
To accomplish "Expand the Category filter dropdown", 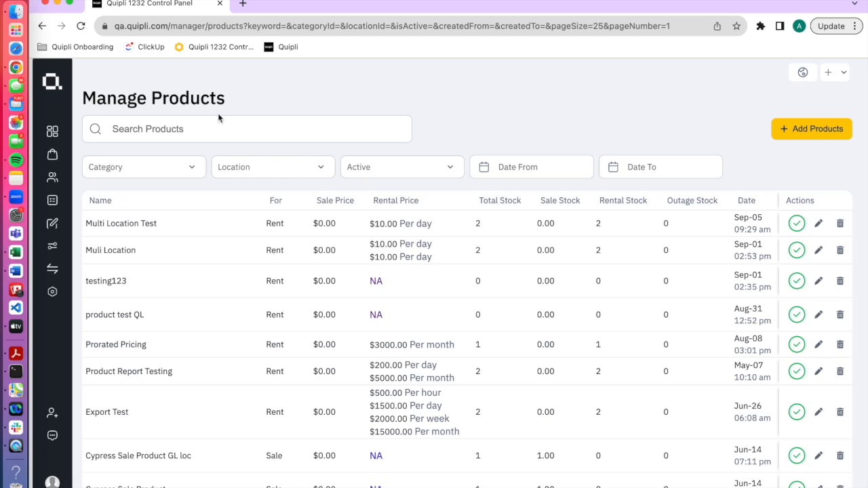I will point(144,167).
